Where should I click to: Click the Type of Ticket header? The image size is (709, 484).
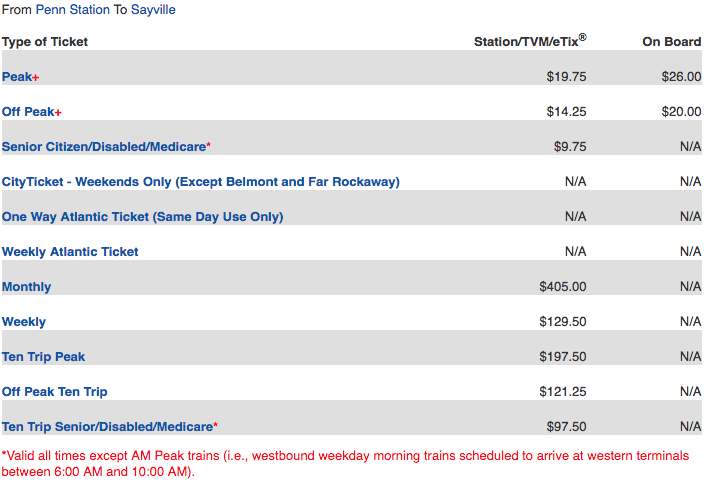[45, 42]
